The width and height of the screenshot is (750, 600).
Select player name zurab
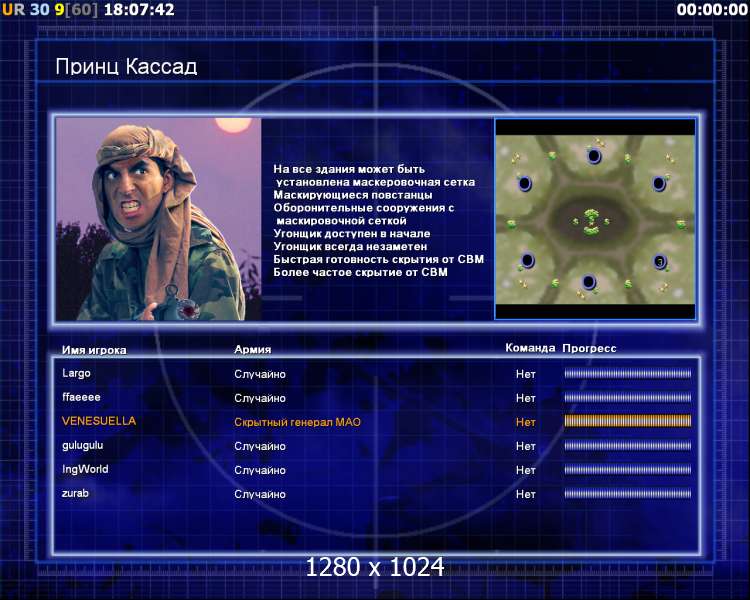(75, 493)
